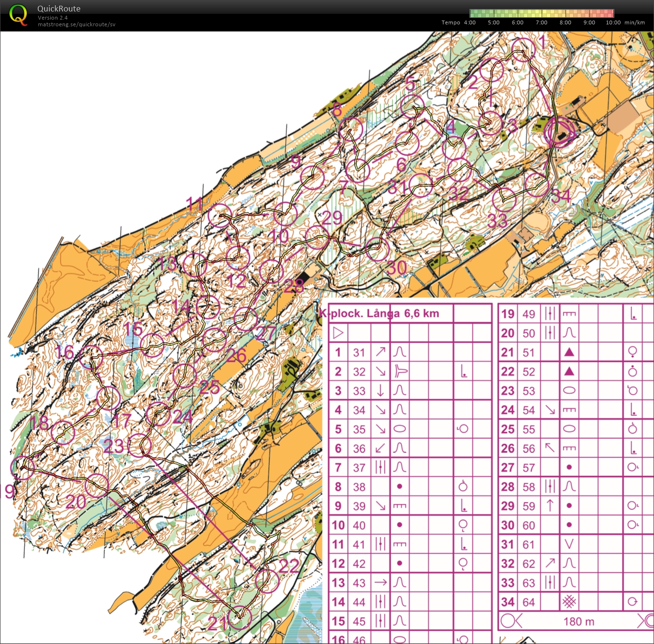Select control circle 16 on the map

point(91,357)
